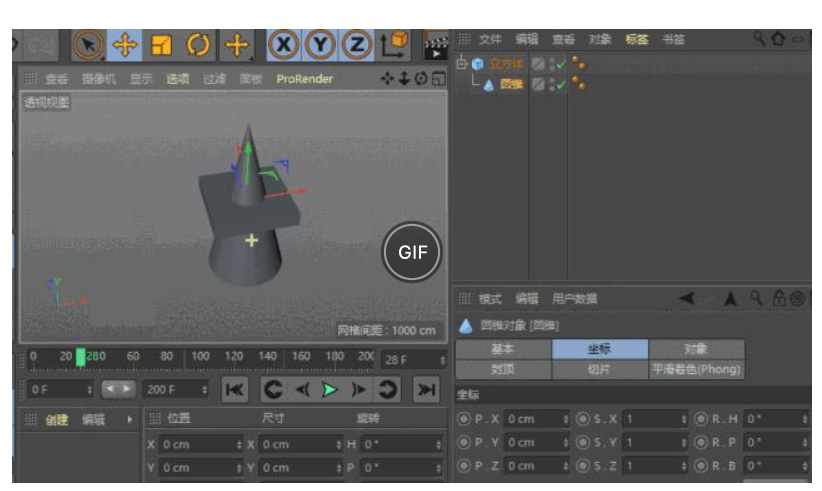
Task: Click the render clapperboard icon
Action: click(436, 45)
